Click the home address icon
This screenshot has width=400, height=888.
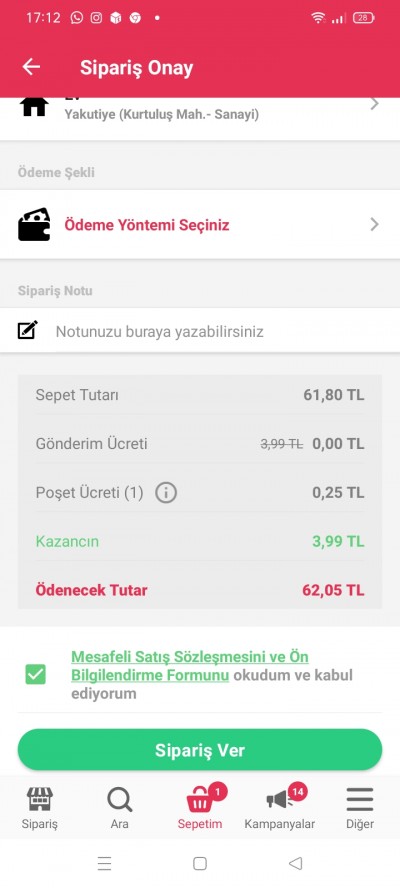point(34,106)
